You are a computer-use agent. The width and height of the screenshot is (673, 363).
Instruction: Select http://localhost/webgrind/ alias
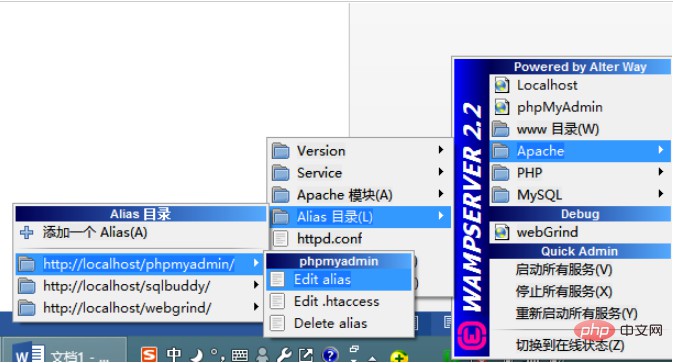[x=141, y=308]
